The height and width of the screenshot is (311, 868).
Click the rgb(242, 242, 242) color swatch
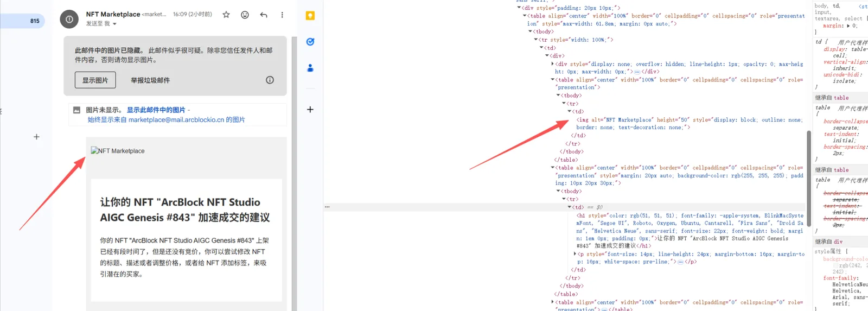(x=835, y=265)
